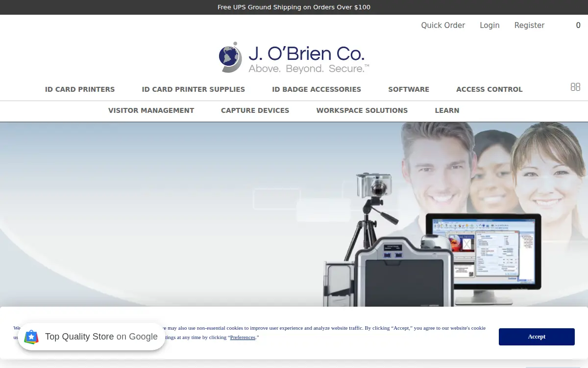The width and height of the screenshot is (588, 368).
Task: Open the Software menu
Action: pyautogui.click(x=409, y=89)
